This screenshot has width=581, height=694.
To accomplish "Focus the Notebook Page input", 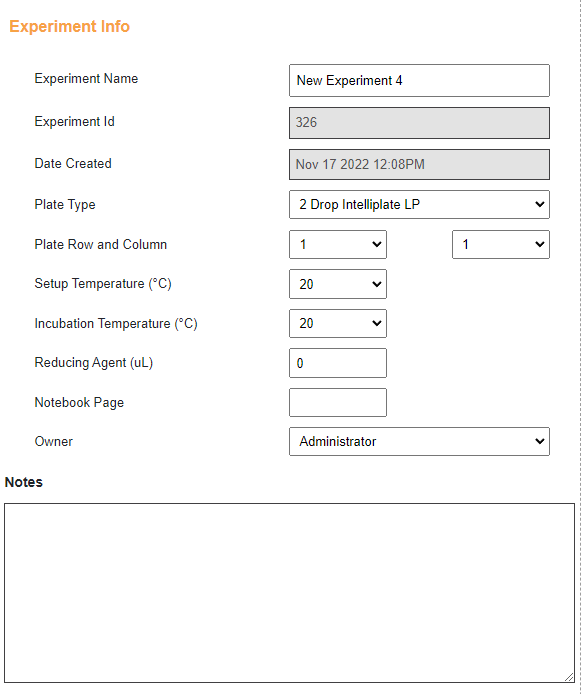I will click(x=338, y=402).
